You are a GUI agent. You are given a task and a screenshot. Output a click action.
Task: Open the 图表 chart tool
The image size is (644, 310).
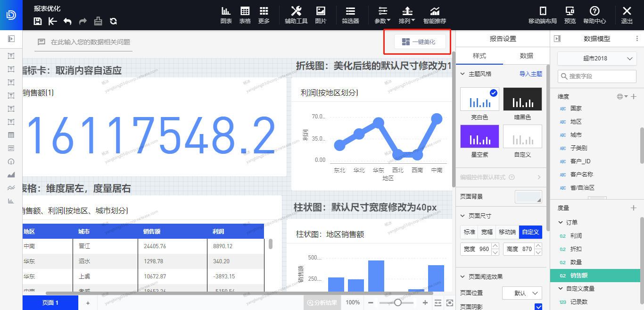[226, 15]
